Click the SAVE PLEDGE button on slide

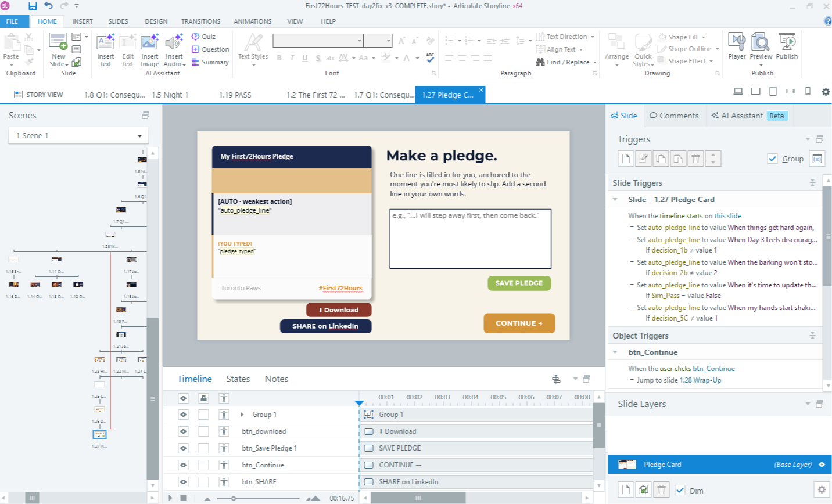(x=519, y=283)
